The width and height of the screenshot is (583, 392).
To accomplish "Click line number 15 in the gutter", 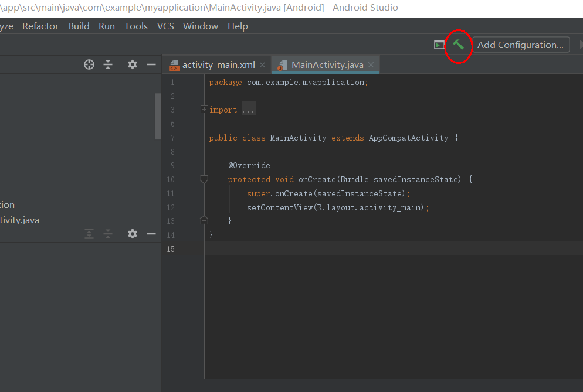I will 171,249.
